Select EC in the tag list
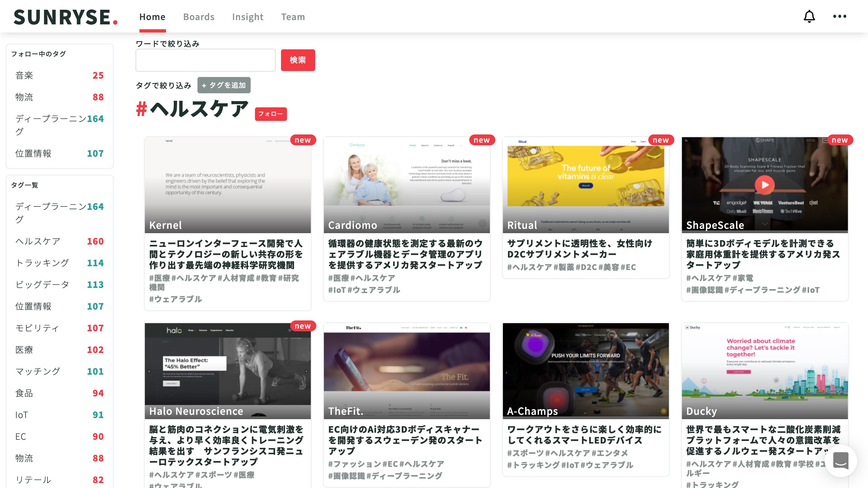The width and height of the screenshot is (868, 488). (x=59, y=436)
